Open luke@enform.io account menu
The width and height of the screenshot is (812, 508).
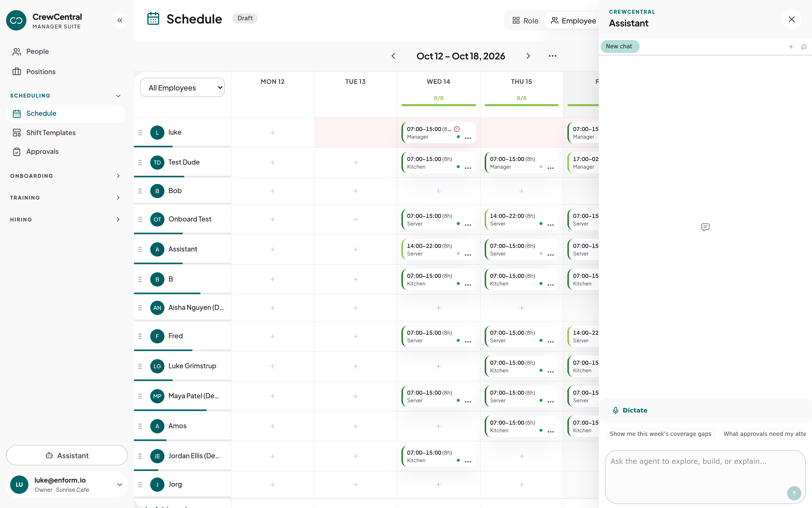(67, 484)
